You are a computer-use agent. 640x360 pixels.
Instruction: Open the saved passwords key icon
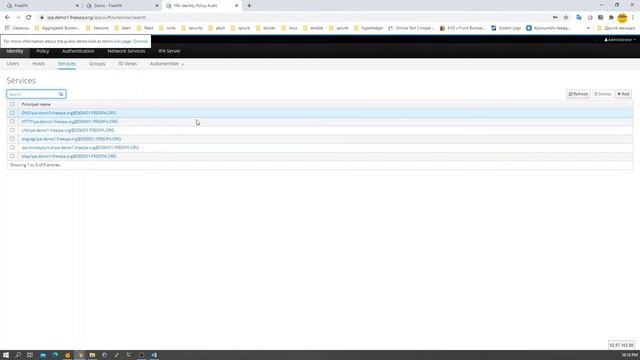(x=555, y=18)
